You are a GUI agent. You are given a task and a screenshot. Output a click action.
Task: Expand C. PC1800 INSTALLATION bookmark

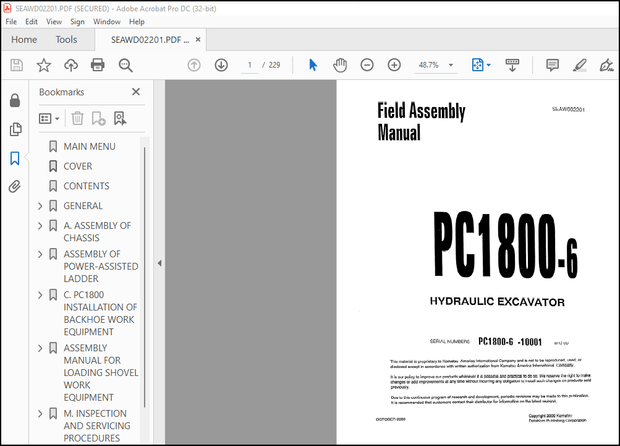point(40,295)
